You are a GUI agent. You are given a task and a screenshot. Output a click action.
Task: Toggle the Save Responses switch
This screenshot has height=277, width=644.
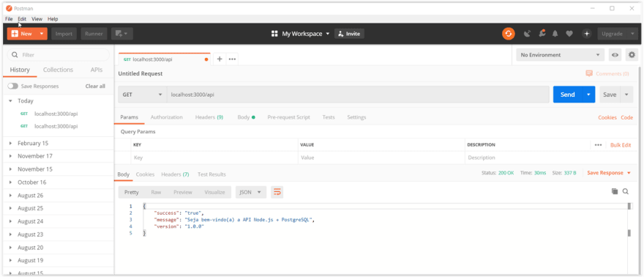[12, 86]
